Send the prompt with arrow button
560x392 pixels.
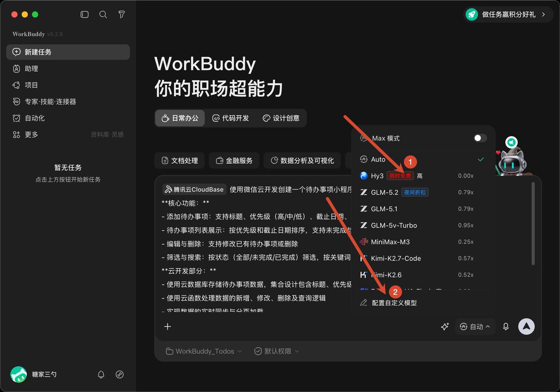point(526,327)
